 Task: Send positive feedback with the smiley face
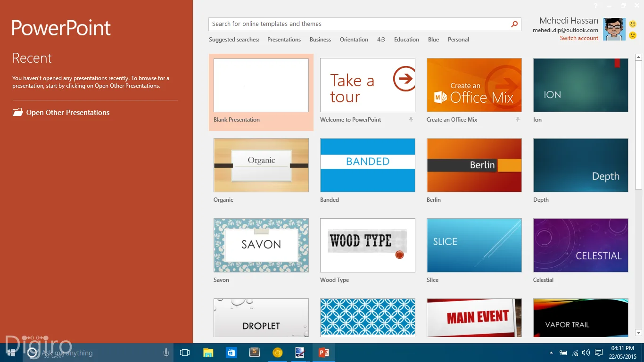click(633, 24)
